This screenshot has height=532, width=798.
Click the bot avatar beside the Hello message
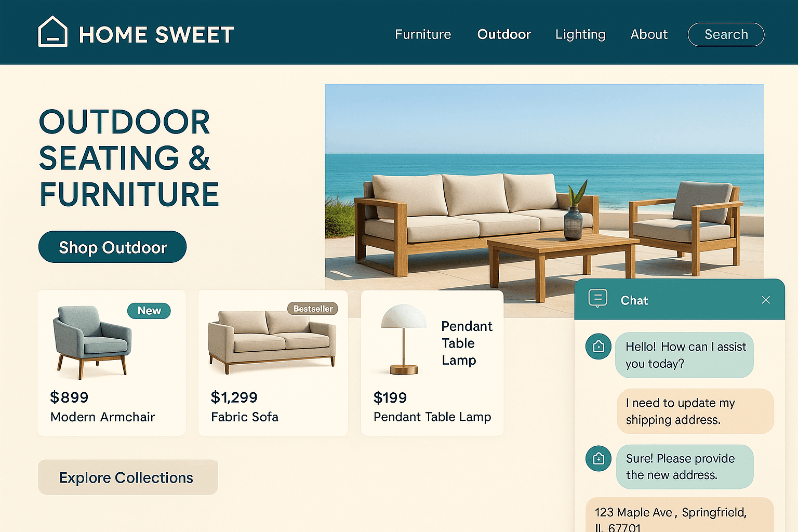pos(598,347)
